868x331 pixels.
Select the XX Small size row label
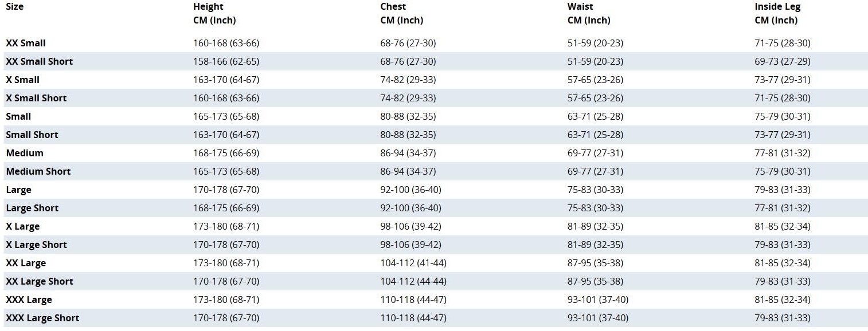tap(26, 43)
